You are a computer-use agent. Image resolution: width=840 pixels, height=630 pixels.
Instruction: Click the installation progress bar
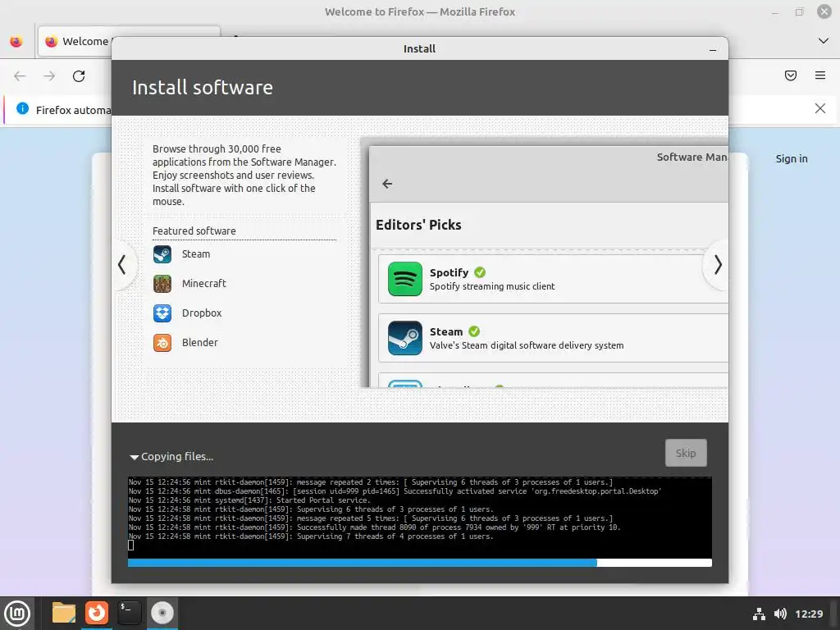tap(419, 563)
